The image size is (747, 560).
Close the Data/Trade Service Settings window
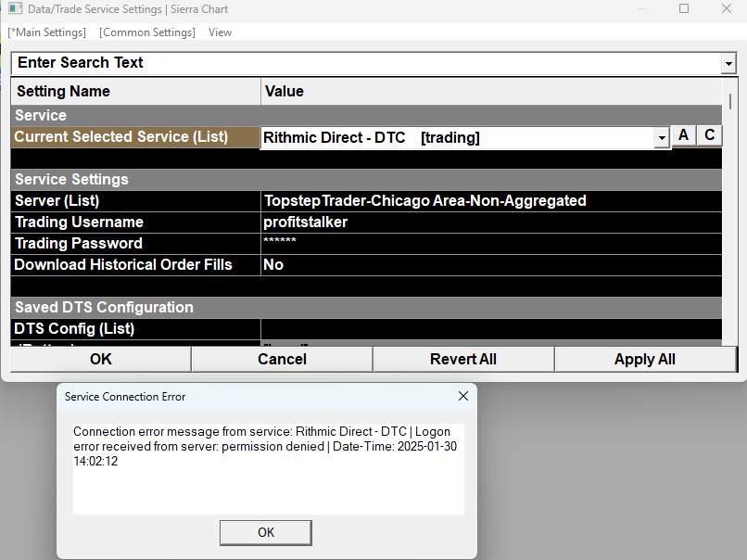(x=726, y=8)
